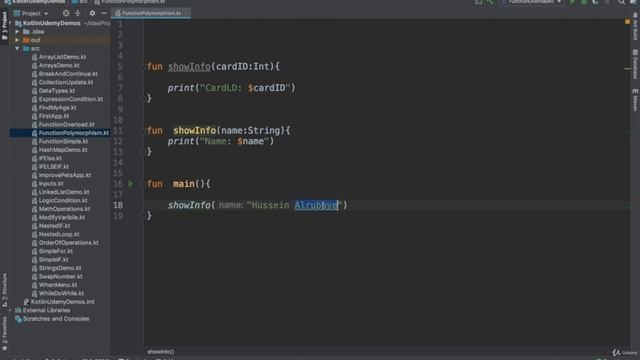The width and height of the screenshot is (640, 360).
Task: Open ArraysDemo.kt file
Action: [59, 65]
